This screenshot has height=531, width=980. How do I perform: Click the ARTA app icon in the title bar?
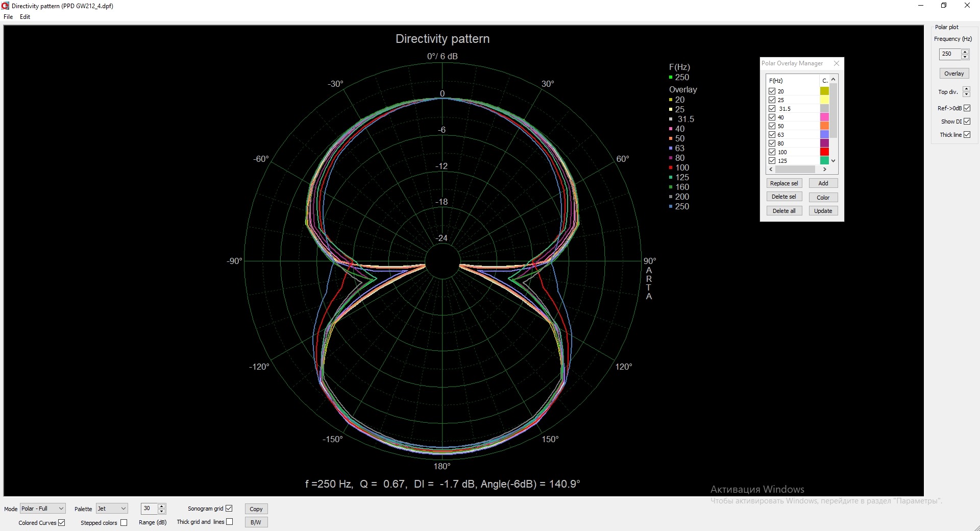[x=6, y=6]
